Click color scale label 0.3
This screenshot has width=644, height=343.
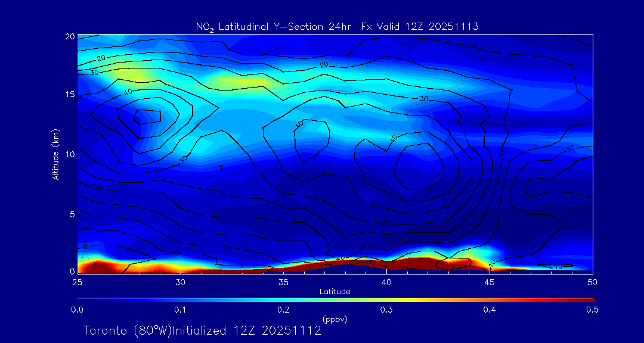click(386, 310)
